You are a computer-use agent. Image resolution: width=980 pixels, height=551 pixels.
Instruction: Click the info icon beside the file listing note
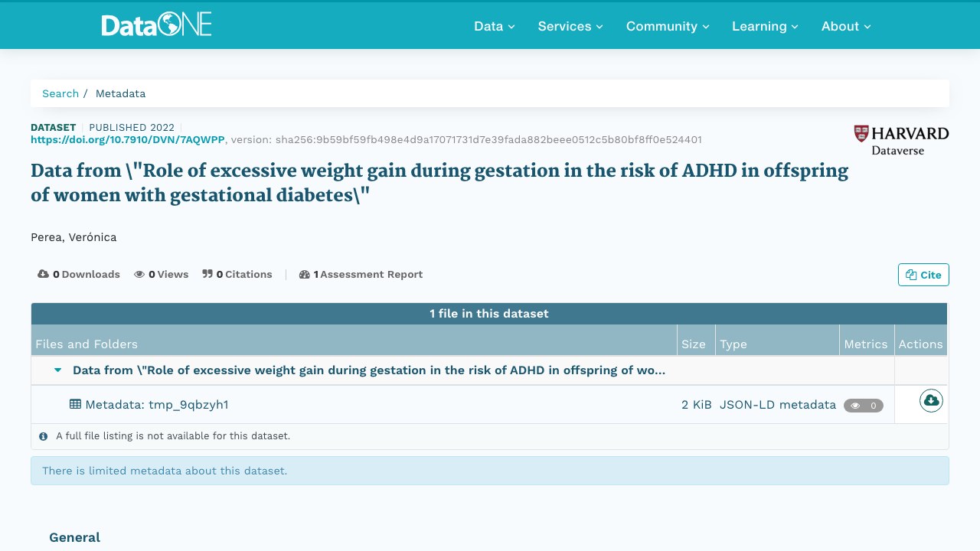44,436
